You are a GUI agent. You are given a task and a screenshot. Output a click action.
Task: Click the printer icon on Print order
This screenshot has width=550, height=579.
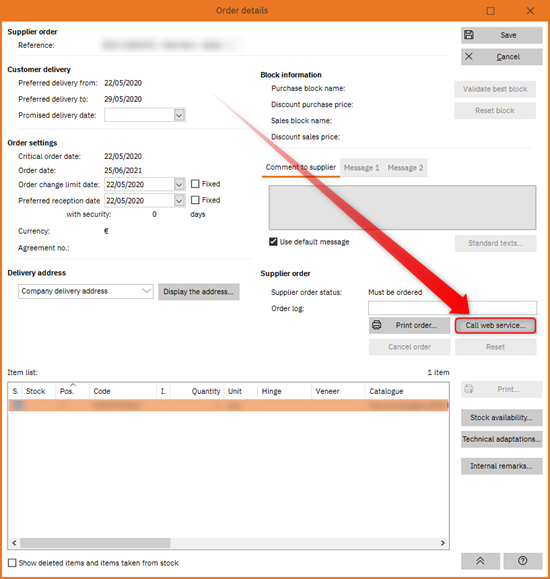click(x=376, y=325)
